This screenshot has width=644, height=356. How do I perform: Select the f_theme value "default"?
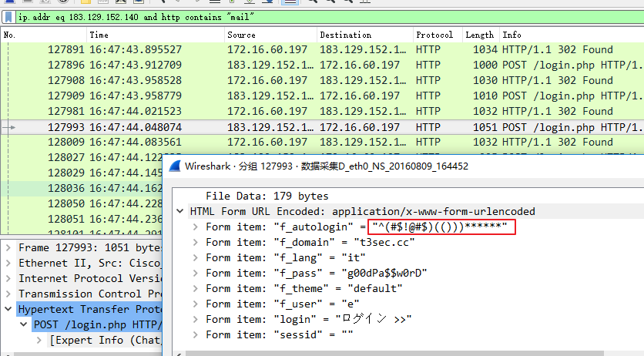pyautogui.click(x=375, y=289)
